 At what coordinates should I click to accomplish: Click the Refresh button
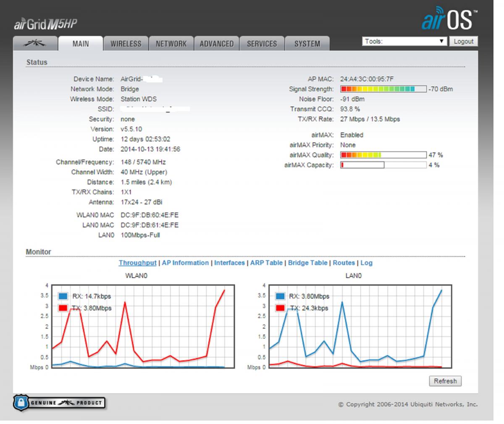coord(445,381)
